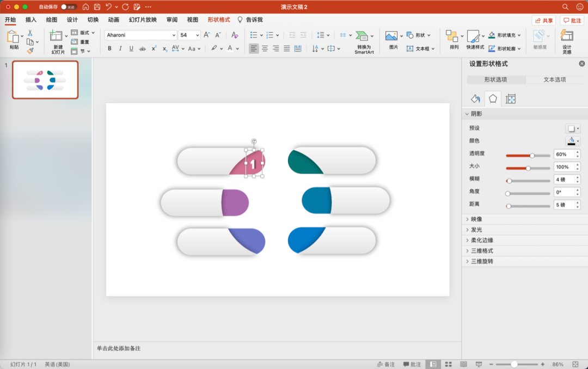
Task: Toggle the 自动保存 AutoSave switch
Action: (68, 7)
